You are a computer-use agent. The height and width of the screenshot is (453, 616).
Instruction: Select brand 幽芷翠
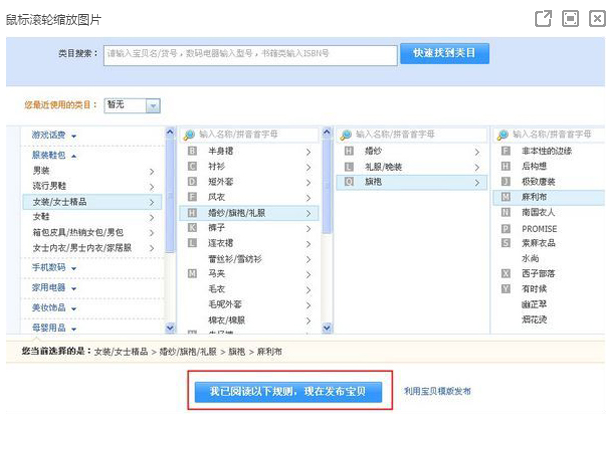549,304
